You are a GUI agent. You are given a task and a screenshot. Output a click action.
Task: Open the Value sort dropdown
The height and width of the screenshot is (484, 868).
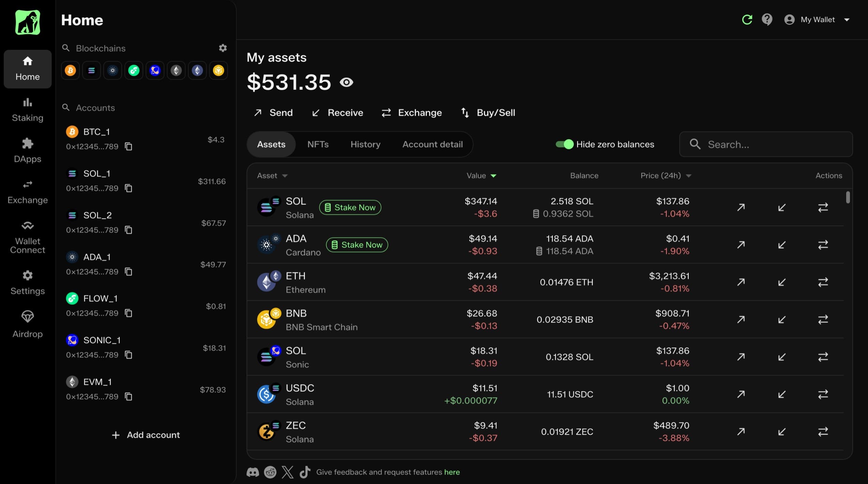click(x=494, y=176)
